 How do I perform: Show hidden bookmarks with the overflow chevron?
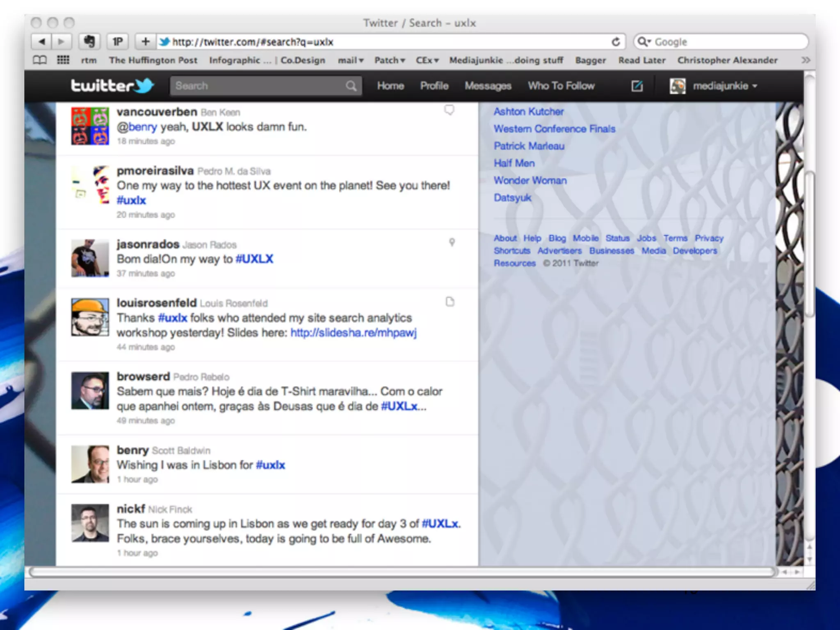[805, 60]
